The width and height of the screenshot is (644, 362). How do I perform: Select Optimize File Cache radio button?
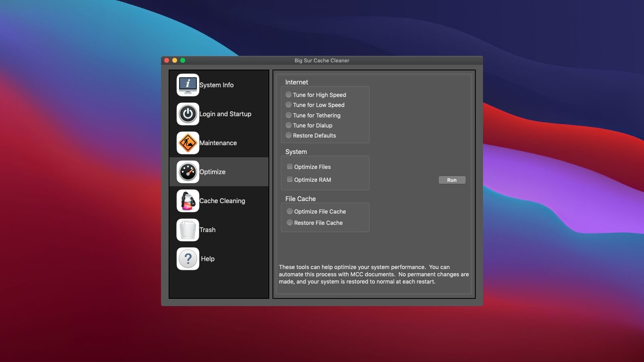[290, 211]
